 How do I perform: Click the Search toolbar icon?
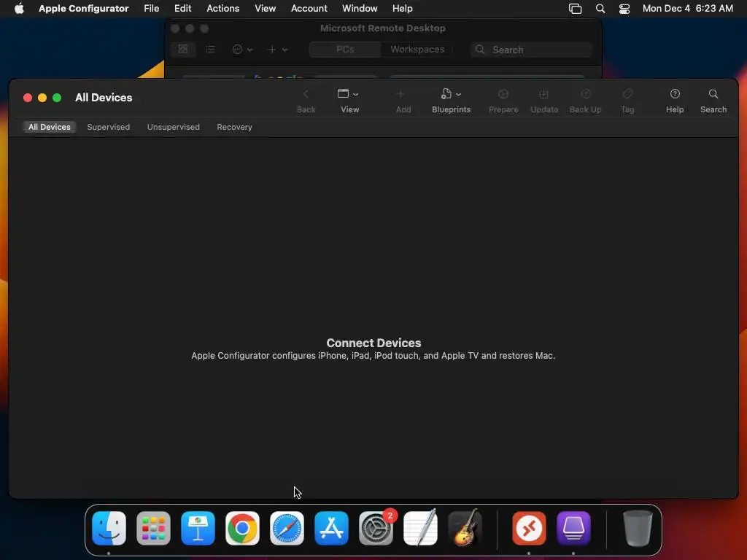pos(713,94)
